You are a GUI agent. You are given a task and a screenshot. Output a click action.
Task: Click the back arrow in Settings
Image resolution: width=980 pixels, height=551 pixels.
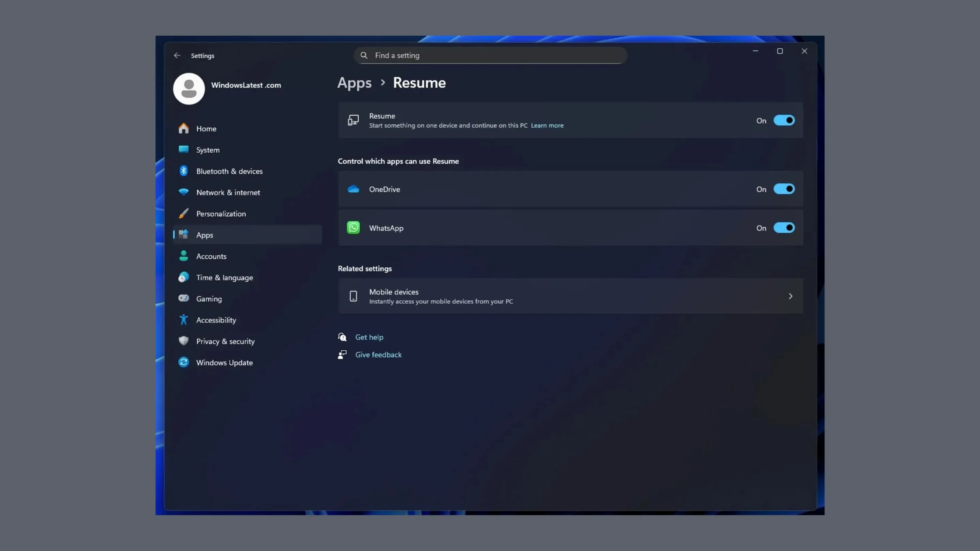tap(177, 55)
